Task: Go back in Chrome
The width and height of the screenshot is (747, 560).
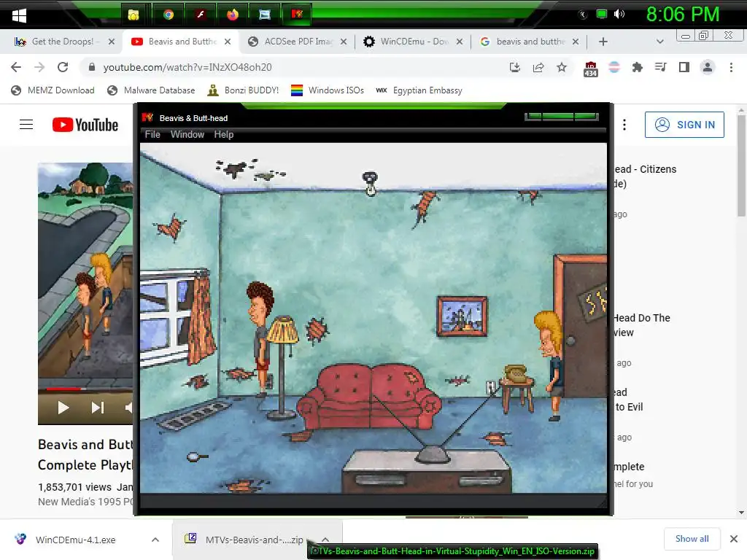Action: [16, 67]
